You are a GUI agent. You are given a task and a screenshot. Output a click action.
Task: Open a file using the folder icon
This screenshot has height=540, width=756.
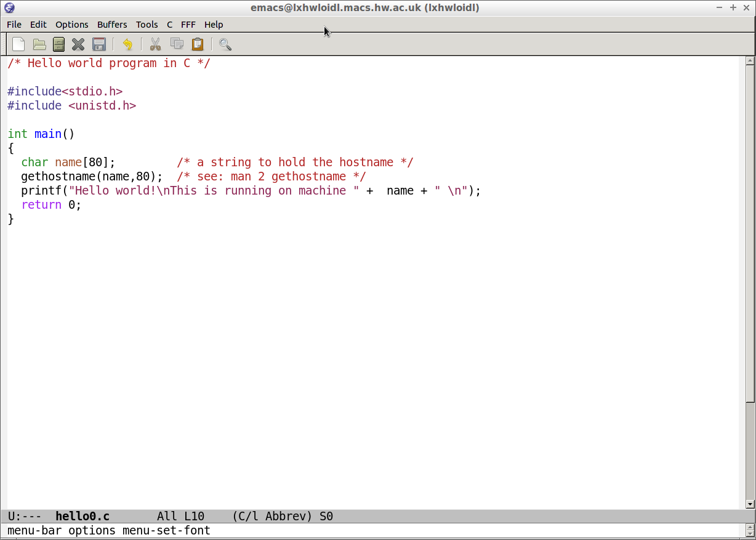39,44
